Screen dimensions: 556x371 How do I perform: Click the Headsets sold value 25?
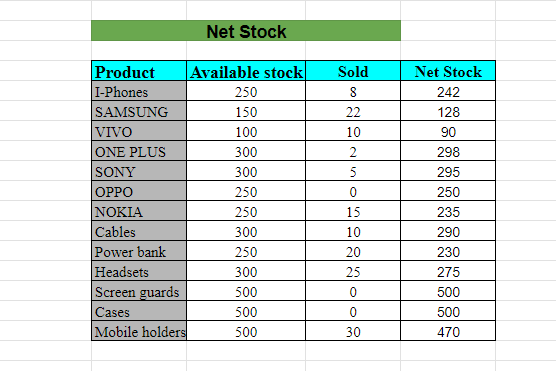(x=353, y=271)
